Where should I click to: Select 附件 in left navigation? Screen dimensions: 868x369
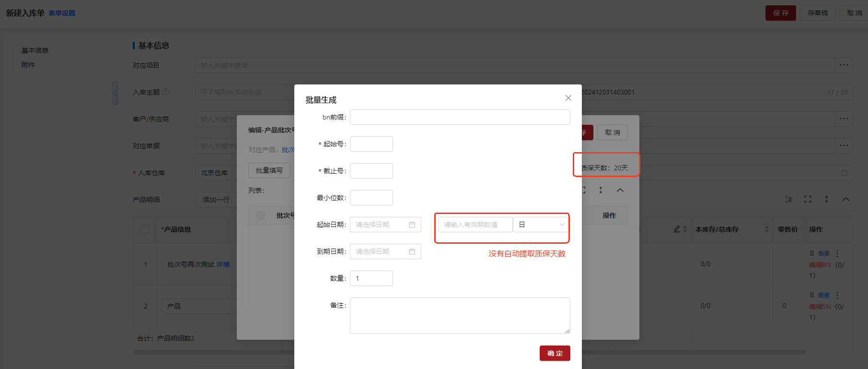click(x=28, y=65)
